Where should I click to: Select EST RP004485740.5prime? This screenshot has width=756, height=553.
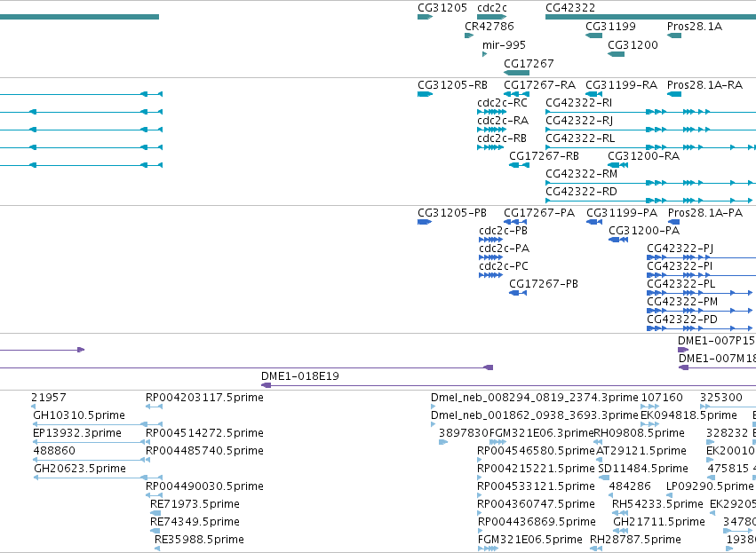point(204,451)
